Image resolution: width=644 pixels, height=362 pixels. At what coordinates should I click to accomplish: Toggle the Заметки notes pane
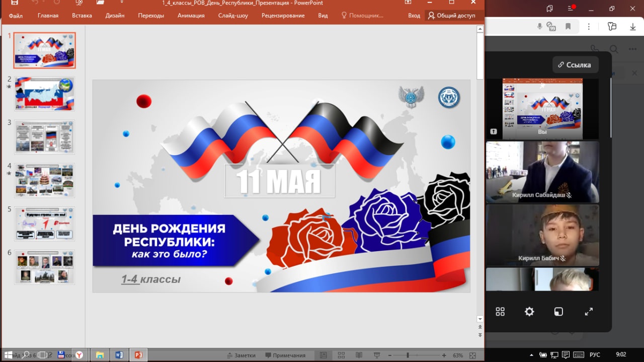(x=241, y=355)
